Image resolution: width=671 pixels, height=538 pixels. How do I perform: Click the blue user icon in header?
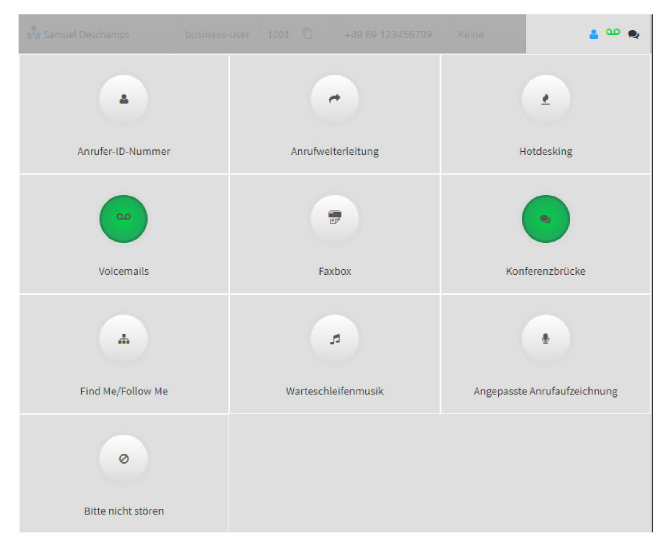coord(593,34)
